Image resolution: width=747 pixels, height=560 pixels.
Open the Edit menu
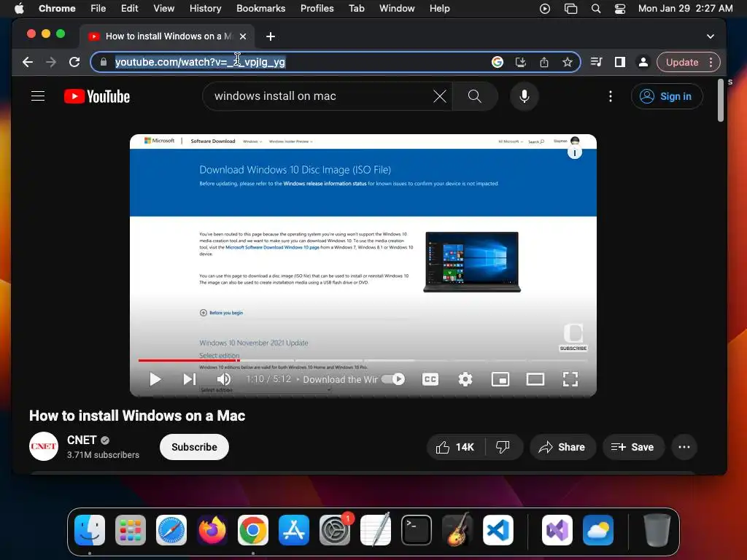pos(129,8)
